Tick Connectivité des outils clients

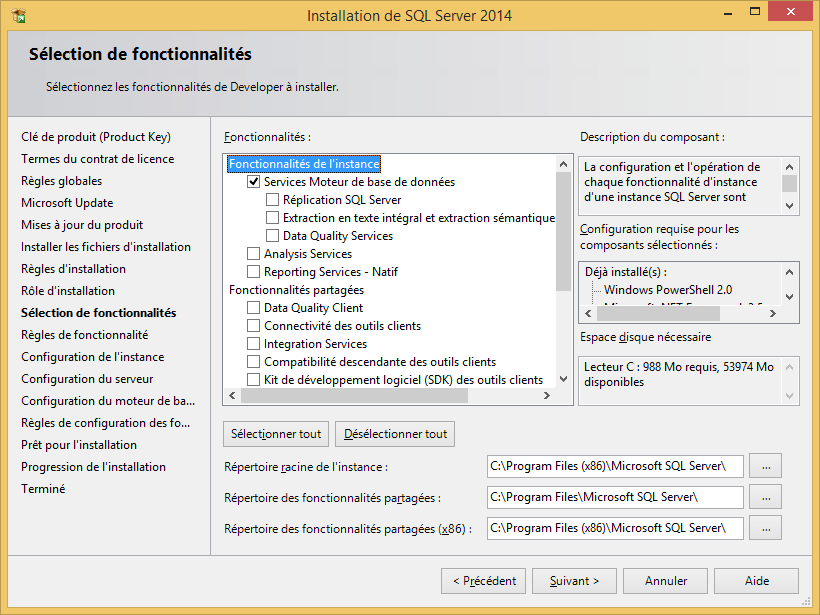click(x=254, y=326)
